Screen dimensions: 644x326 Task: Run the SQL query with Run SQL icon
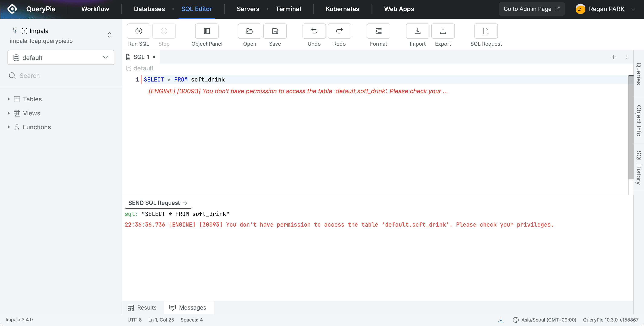click(138, 31)
